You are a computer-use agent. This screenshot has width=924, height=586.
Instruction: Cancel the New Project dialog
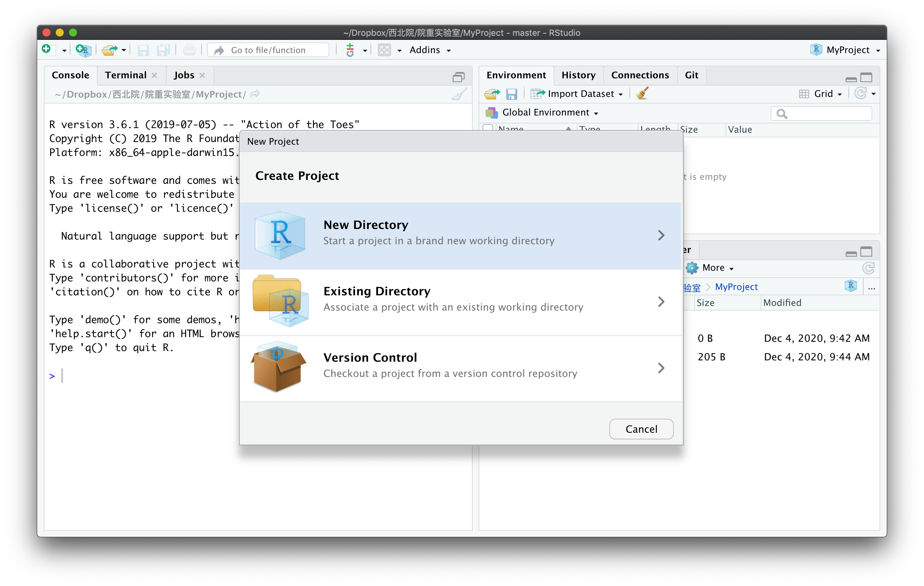click(x=641, y=429)
